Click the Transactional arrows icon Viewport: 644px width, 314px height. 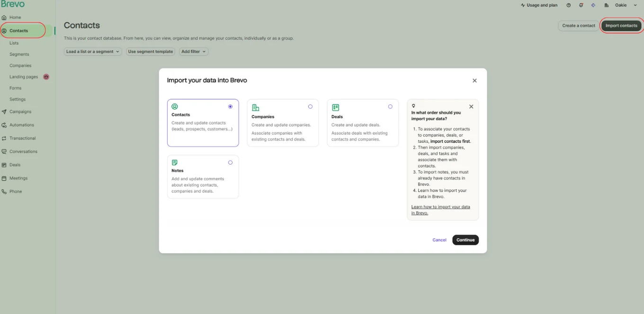[4, 139]
